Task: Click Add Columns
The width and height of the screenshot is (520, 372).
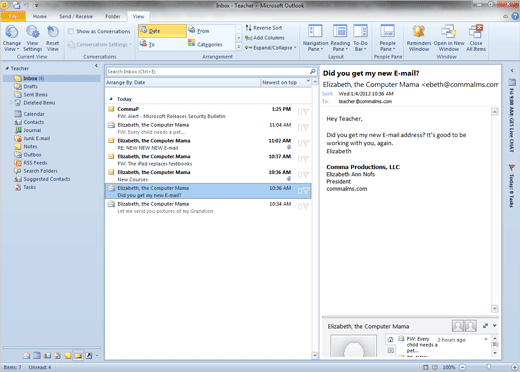Action: point(265,38)
